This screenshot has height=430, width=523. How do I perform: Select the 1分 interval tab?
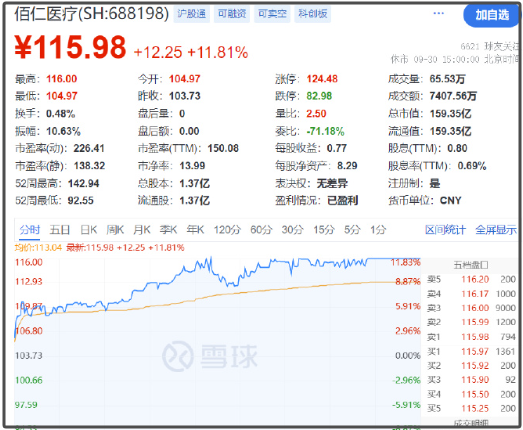[x=378, y=230]
